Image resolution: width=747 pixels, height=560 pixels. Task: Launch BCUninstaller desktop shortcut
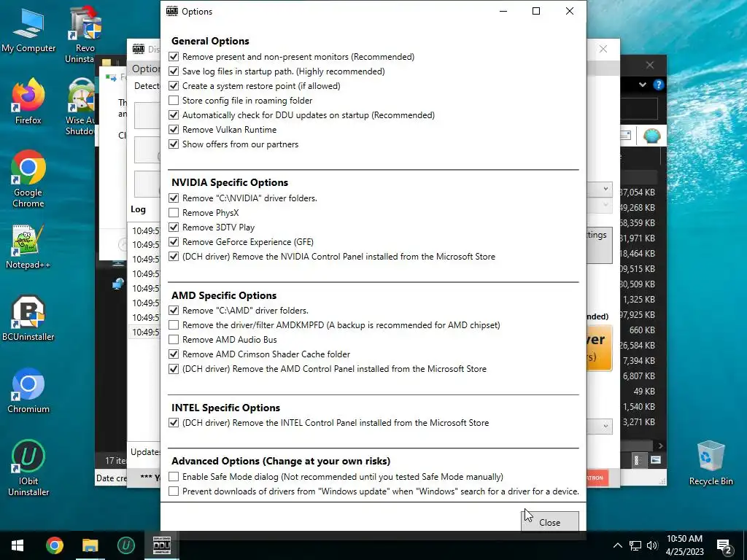[x=28, y=318]
